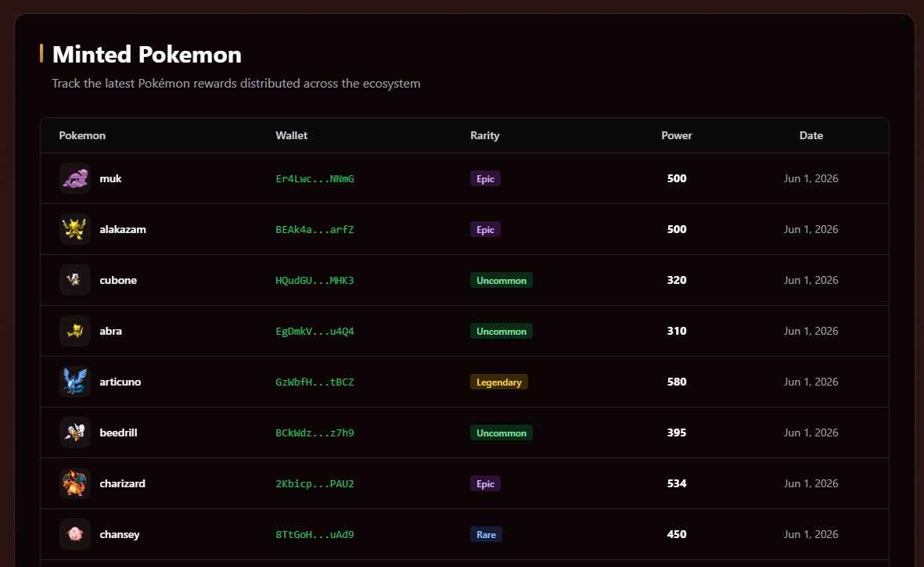Screen dimensions: 924x567
Task: Click the date in chansey row
Action: (811, 534)
